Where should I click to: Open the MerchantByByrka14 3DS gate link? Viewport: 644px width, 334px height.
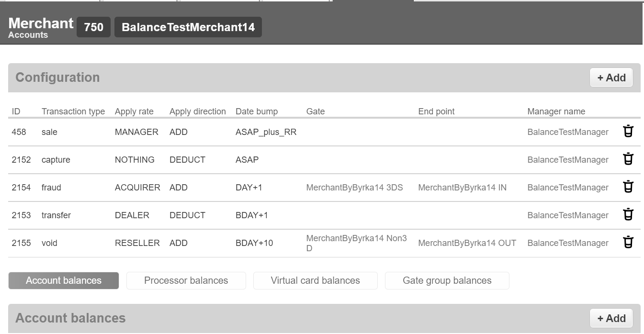(x=354, y=188)
